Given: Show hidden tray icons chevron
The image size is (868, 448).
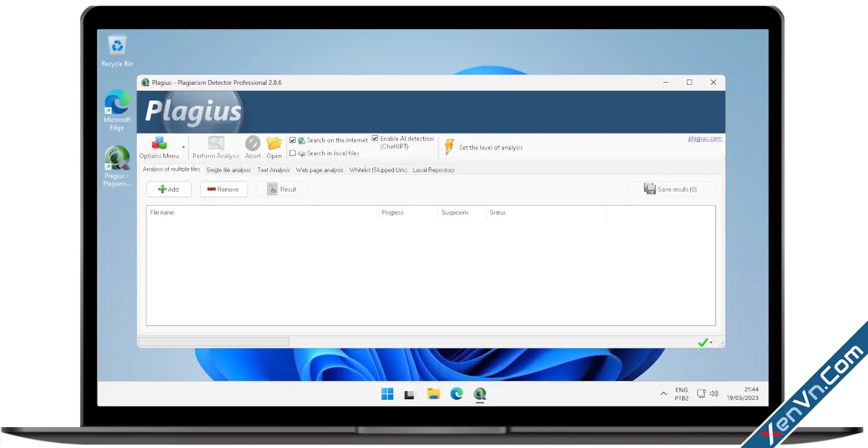Looking at the screenshot, I should point(663,394).
